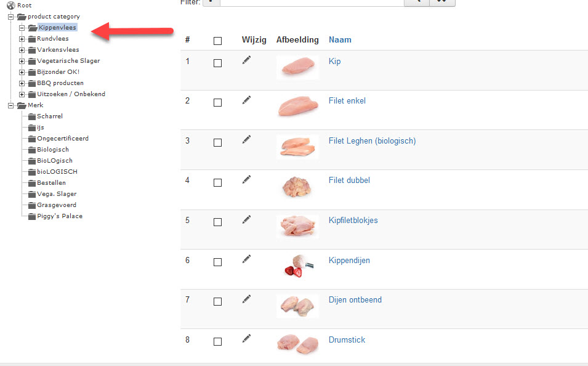Toggle the select-all checkbox in table header
Viewport: 588px width, 366px height.
(217, 41)
